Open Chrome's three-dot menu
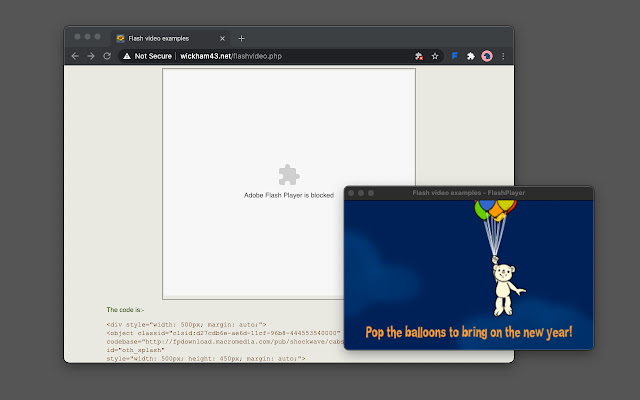The image size is (640, 400). [503, 56]
